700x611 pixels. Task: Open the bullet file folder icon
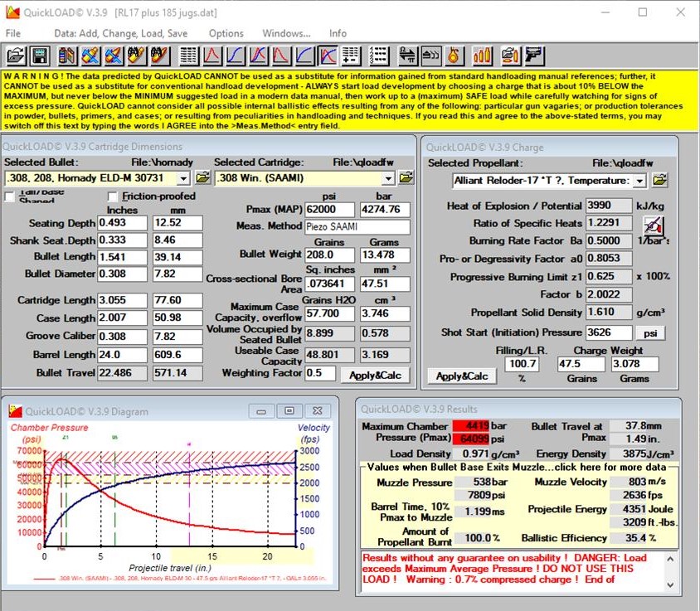coord(203,177)
